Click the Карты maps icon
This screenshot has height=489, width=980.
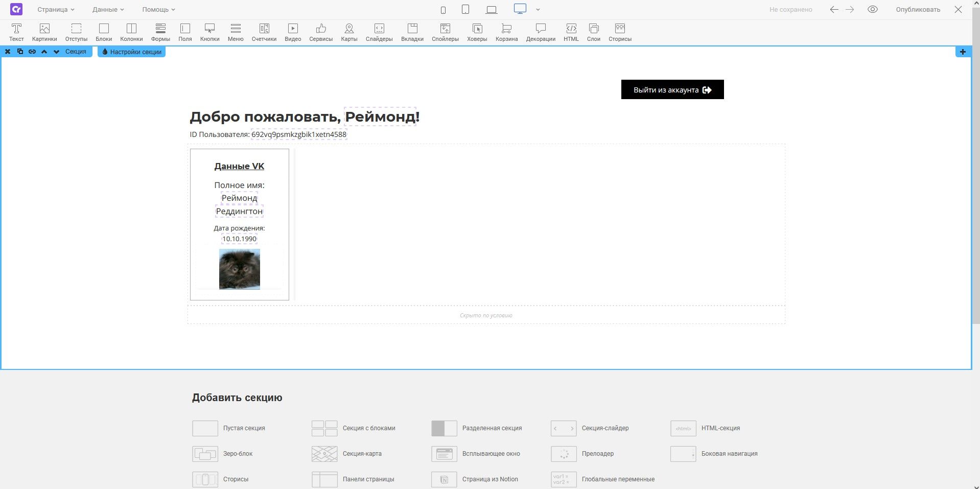coord(349,32)
